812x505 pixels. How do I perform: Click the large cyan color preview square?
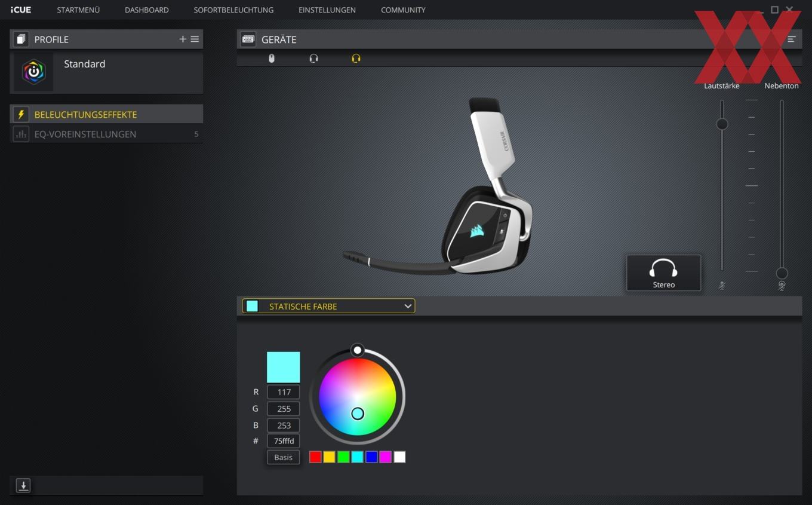click(284, 368)
